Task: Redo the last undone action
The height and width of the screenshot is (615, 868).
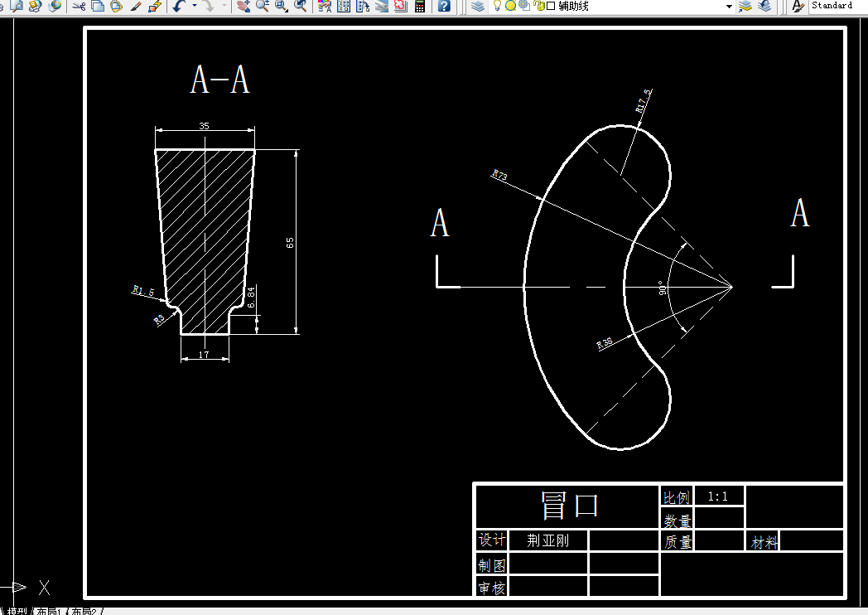Action: [x=209, y=6]
